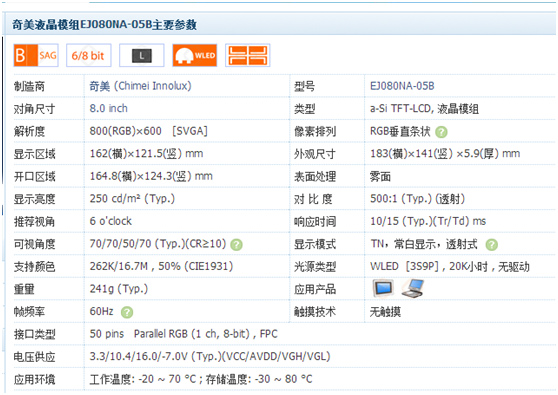The height and width of the screenshot is (395, 558).
Task: Click the 触摸技术 column label
Action: (x=315, y=312)
